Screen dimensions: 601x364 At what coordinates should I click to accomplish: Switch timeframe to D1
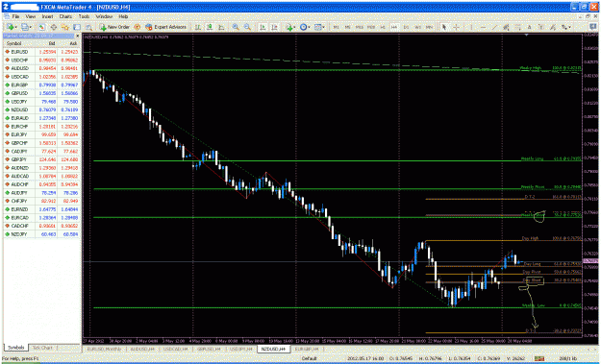pos(406,27)
